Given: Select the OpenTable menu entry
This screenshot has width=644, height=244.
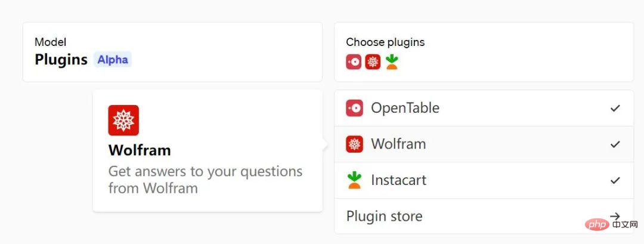Looking at the screenshot, I should pyautogui.click(x=484, y=108).
